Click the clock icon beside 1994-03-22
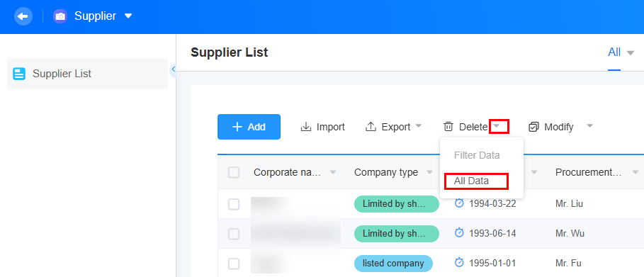 coord(459,203)
